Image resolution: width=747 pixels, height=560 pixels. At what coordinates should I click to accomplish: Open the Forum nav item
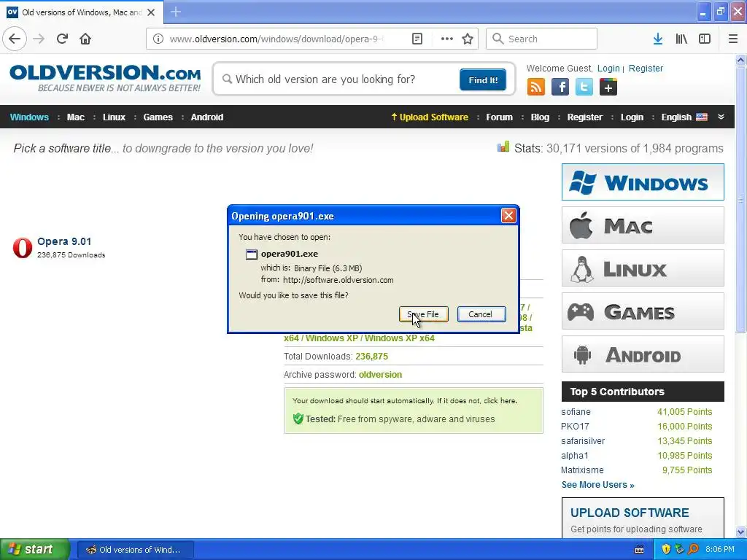(x=499, y=117)
